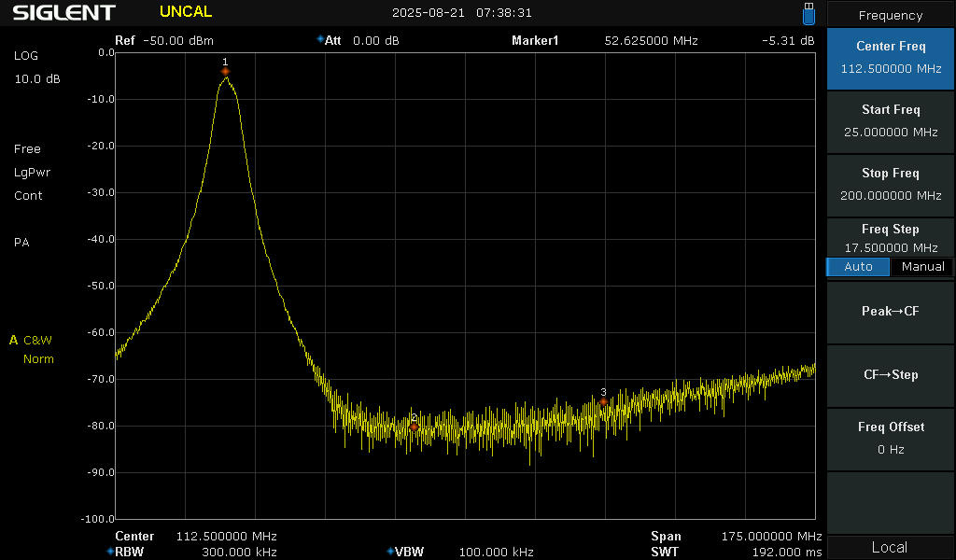Select the Center Freq softkey
This screenshot has height=560, width=956.
[x=890, y=58]
